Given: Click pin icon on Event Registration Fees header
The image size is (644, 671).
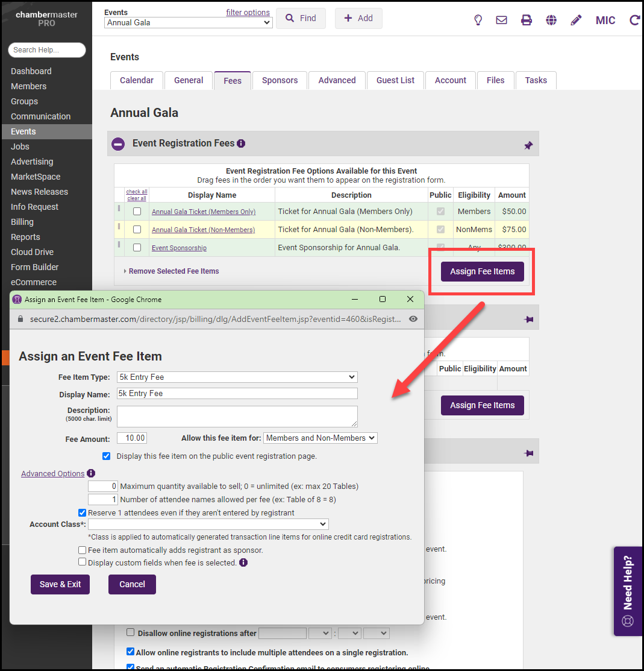Looking at the screenshot, I should coord(528,145).
